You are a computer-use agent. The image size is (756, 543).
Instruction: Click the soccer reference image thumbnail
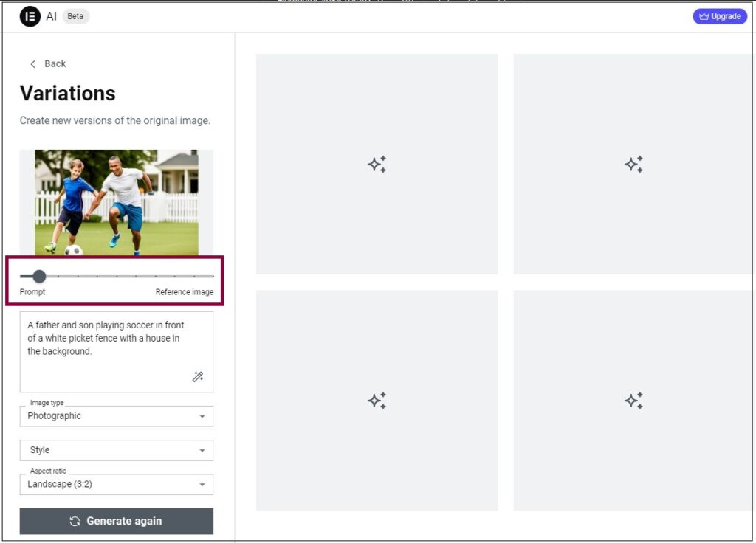pos(117,202)
